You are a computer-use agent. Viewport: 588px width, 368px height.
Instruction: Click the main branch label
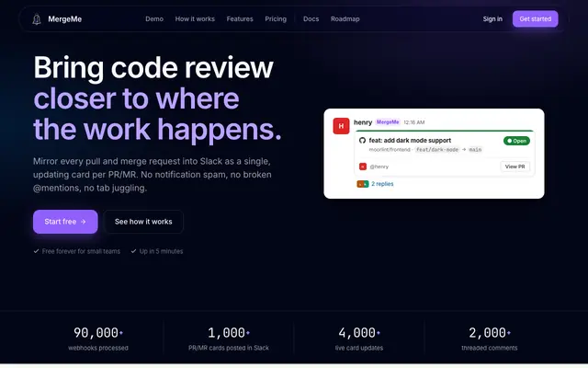point(475,149)
